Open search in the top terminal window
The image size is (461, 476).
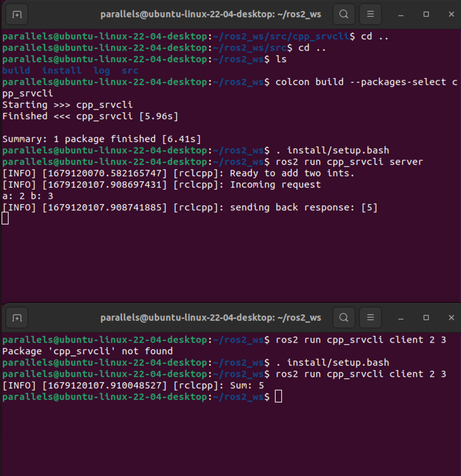(344, 14)
